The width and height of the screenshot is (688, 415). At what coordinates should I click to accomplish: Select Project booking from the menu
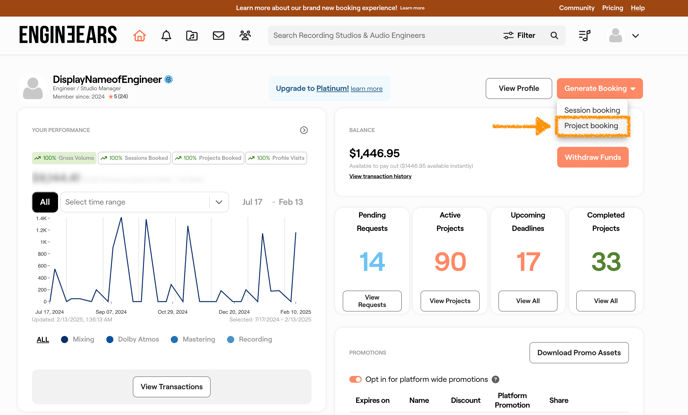[591, 126]
